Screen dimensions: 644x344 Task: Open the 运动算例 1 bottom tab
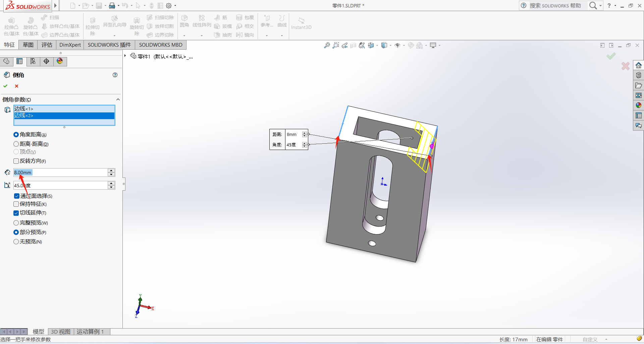[90, 332]
